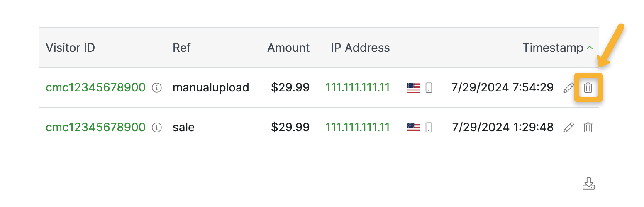The width and height of the screenshot is (644, 207).
Task: Edit the manualupload row with pencil icon
Action: pyautogui.click(x=568, y=88)
